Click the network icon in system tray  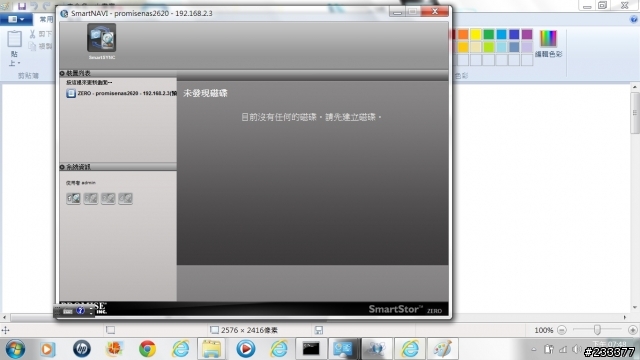(563, 349)
